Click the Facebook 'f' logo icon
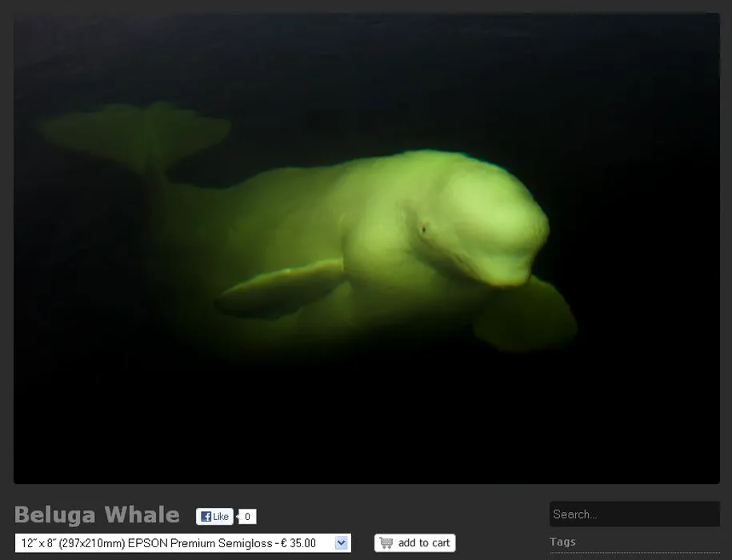 coord(206,517)
